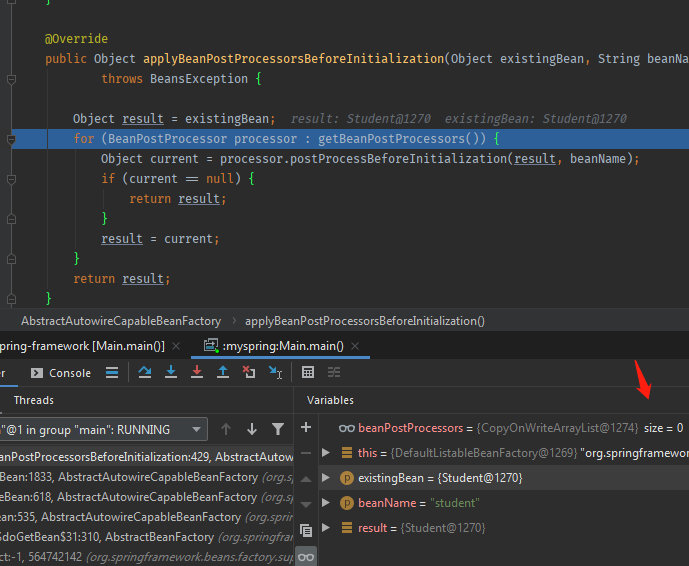This screenshot has height=566, width=689.
Task: Expand the 'this' DefaultListableBeanFactory variable
Action: point(326,452)
